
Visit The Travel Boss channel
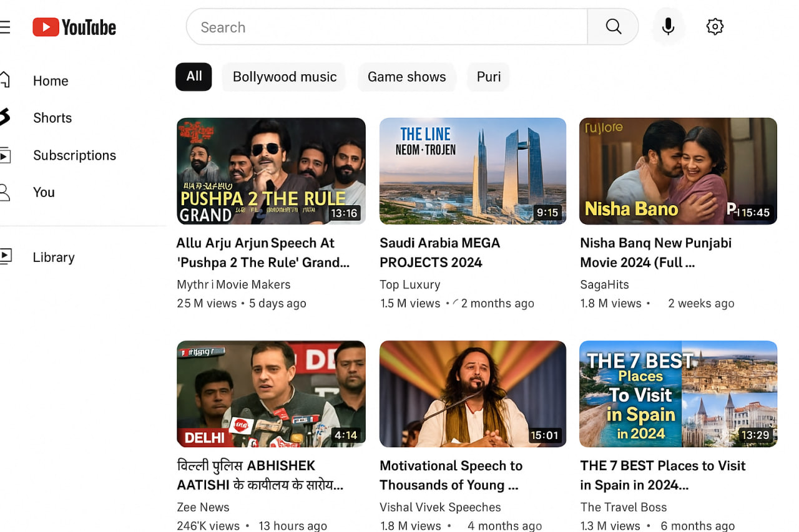pos(623,507)
